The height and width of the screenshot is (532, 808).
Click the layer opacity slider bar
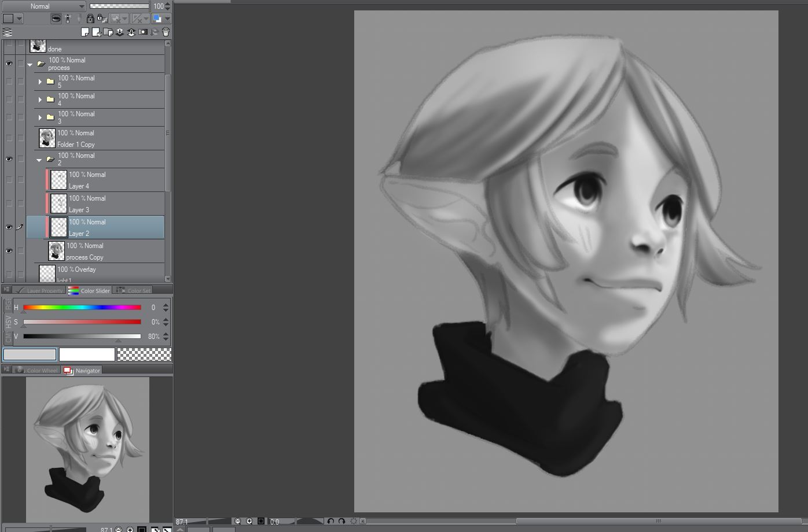tap(119, 6)
